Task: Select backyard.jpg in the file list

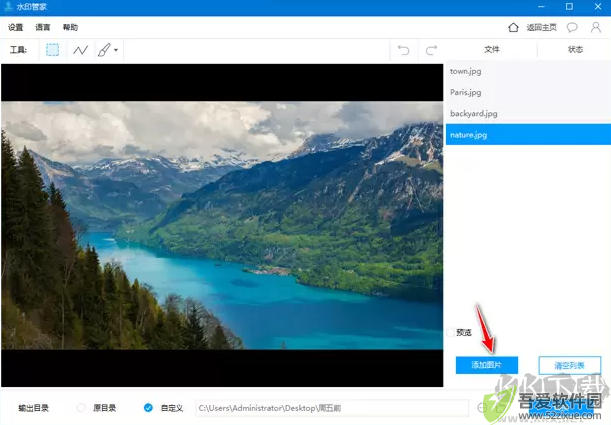Action: click(x=528, y=113)
